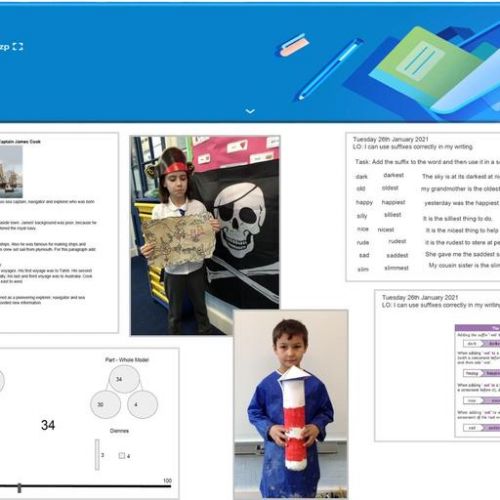Click the 'Captain James Cook' title
Screen dimensions: 500x500
20,142
